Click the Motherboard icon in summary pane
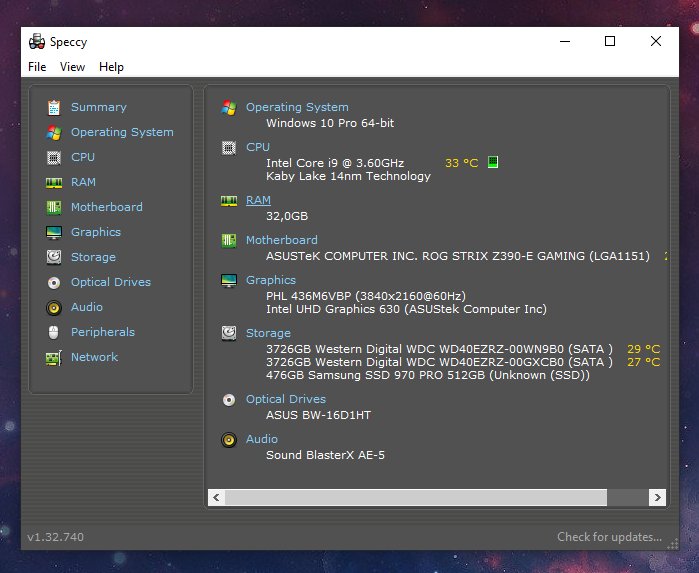Image resolution: width=699 pixels, height=573 pixels. pyautogui.click(x=229, y=240)
